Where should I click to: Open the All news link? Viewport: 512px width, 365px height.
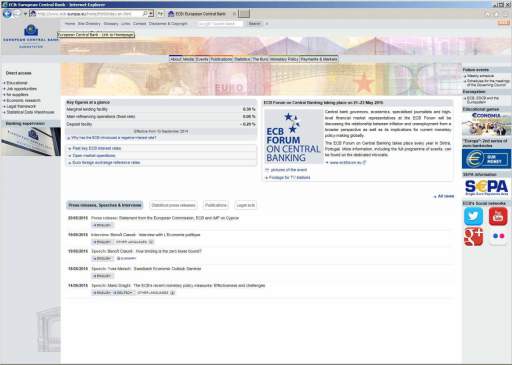point(445,196)
